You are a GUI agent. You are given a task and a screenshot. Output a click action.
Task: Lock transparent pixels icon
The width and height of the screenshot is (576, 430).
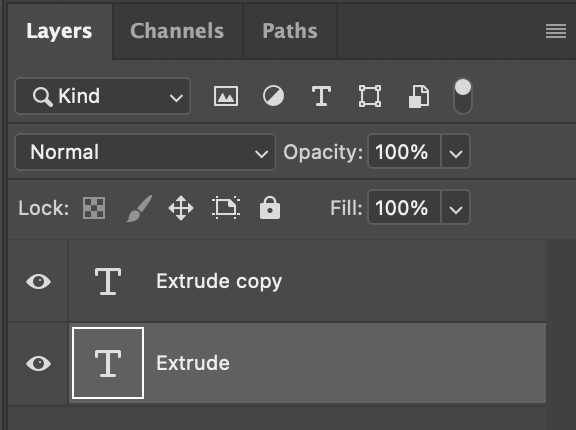click(x=94, y=208)
